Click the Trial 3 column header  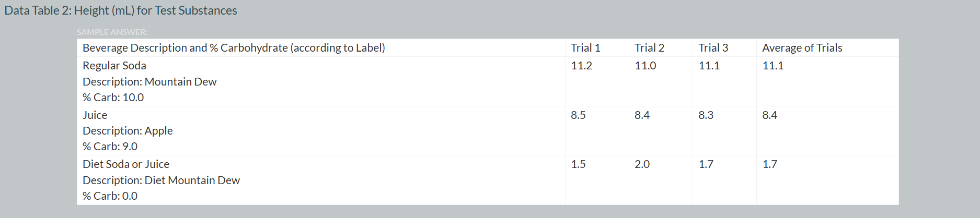click(x=713, y=48)
